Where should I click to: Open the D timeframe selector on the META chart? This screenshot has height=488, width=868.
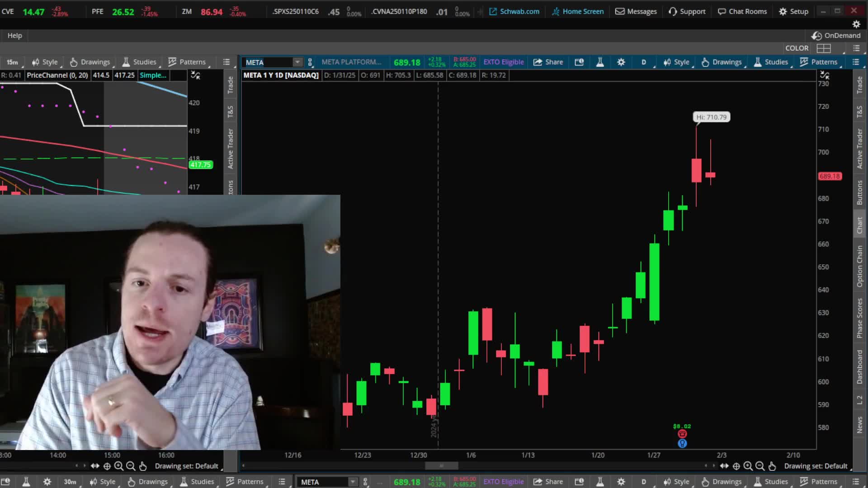click(x=644, y=62)
